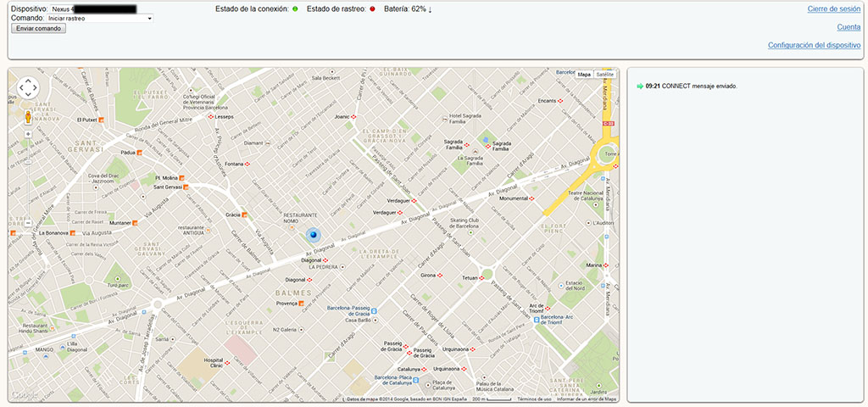Zoom in with the plus button

28,134
